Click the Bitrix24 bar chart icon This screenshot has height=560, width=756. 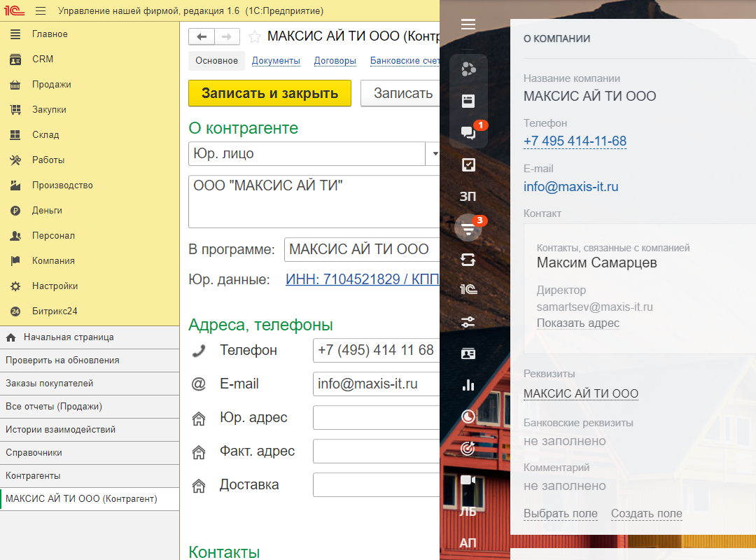pyautogui.click(x=468, y=385)
